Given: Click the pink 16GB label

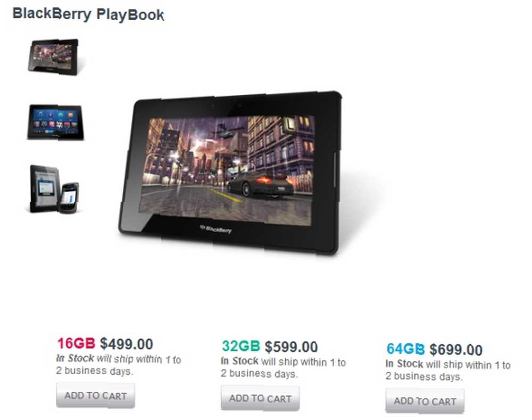Looking at the screenshot, I should (76, 343).
